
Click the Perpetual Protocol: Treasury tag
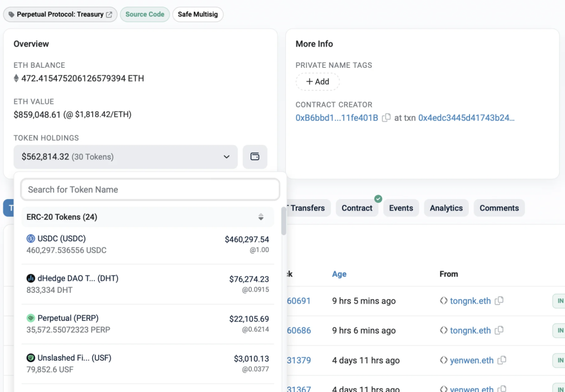[60, 15]
